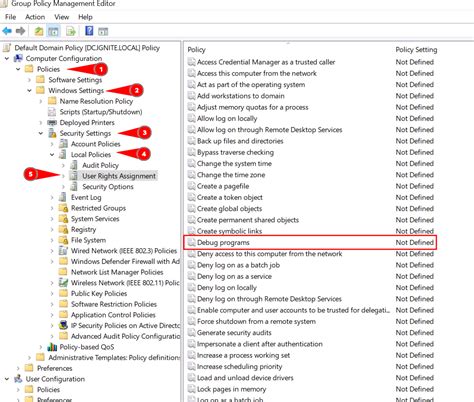Click the User Configuration node icon
This screenshot has width=474, height=402.
tap(18, 379)
